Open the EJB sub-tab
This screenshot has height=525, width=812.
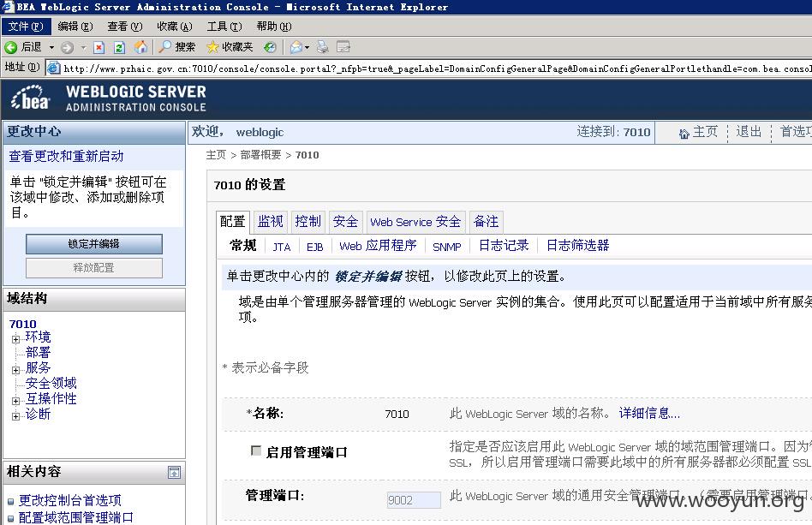coord(315,247)
